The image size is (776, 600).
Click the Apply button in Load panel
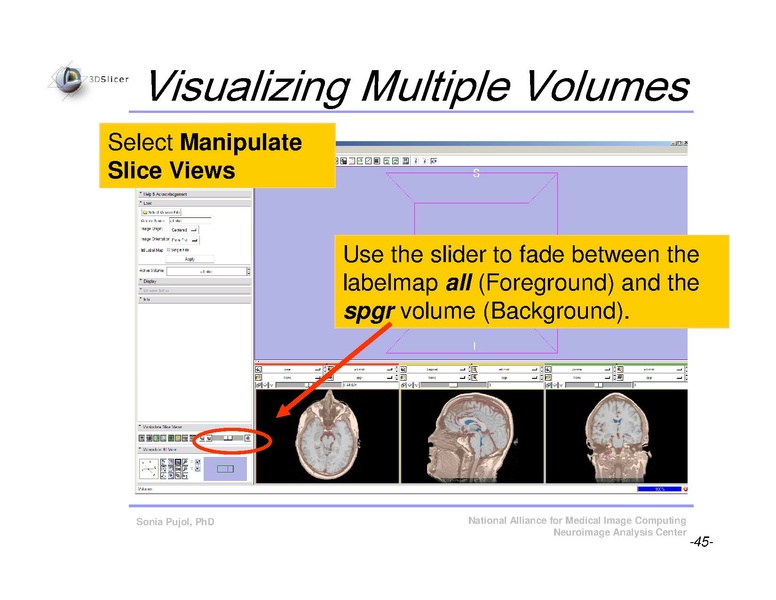(x=190, y=259)
